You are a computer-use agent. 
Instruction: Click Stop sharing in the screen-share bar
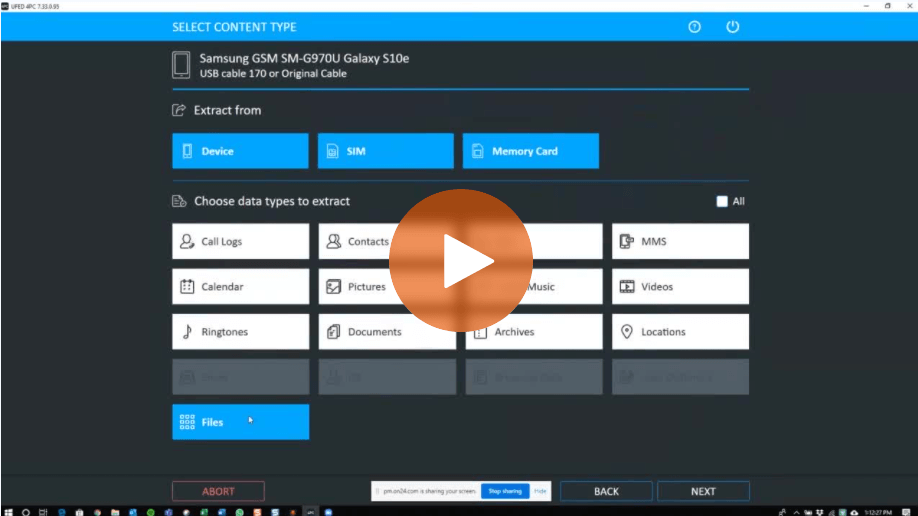click(x=505, y=491)
